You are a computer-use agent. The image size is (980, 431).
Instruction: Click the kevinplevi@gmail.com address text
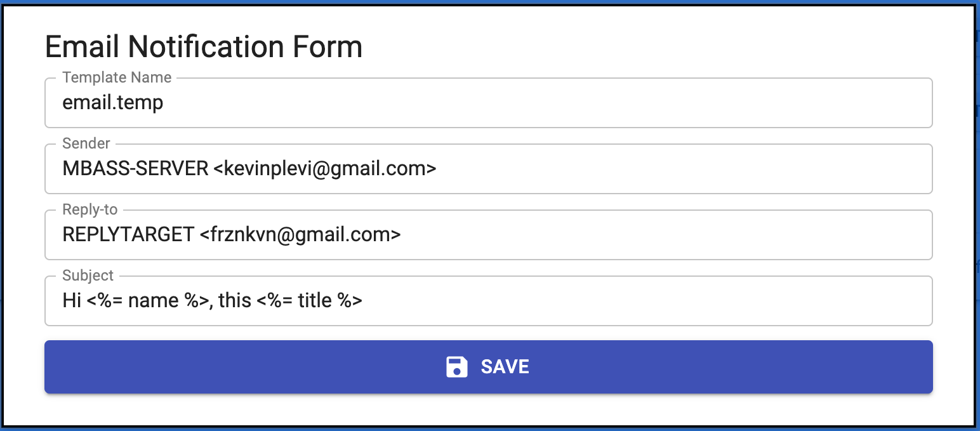pos(324,169)
